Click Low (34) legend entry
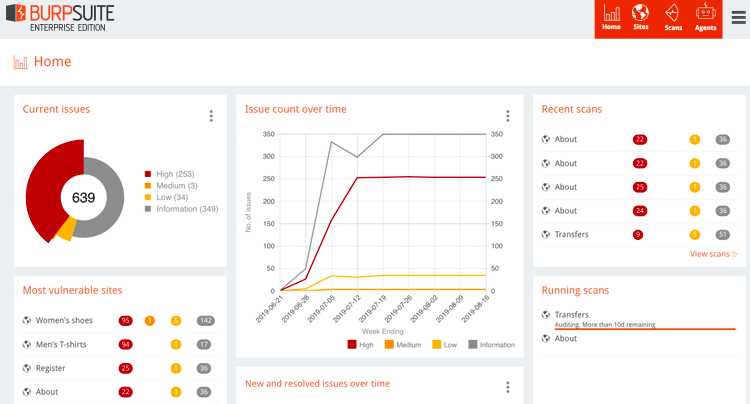 pyautogui.click(x=166, y=197)
